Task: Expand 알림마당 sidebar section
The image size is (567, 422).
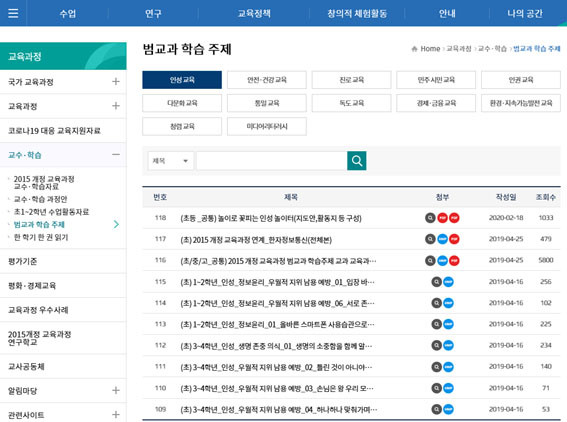Action: [x=116, y=390]
